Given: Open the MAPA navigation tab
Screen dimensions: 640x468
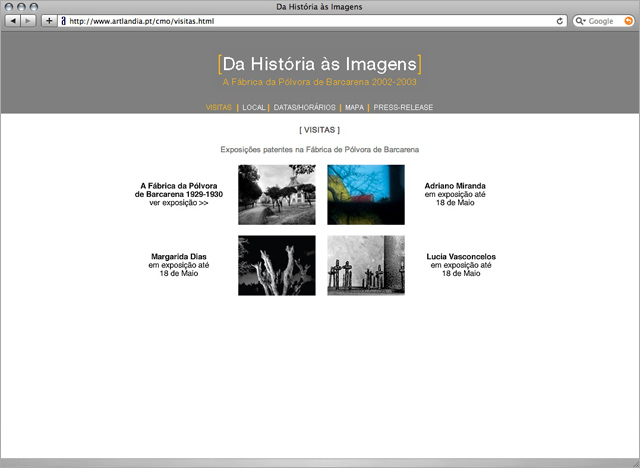Looking at the screenshot, I should (x=354, y=107).
